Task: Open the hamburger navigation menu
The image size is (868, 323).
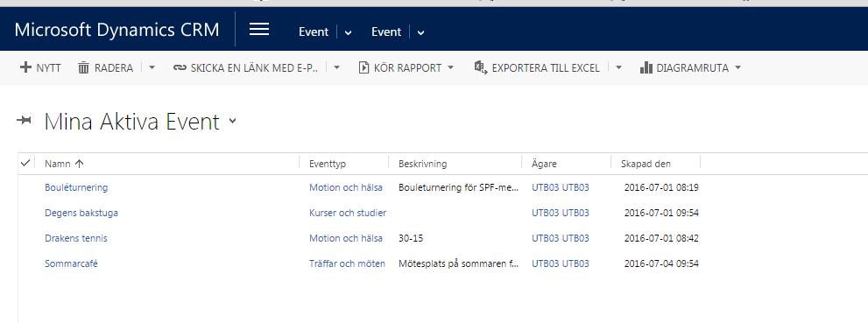Action: 259,30
